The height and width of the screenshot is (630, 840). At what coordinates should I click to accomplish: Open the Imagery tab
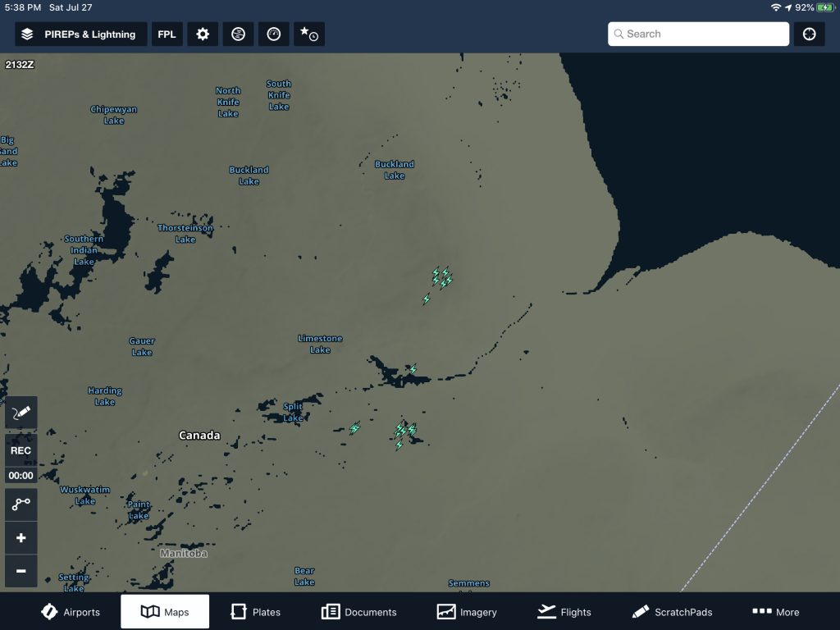[x=467, y=612]
